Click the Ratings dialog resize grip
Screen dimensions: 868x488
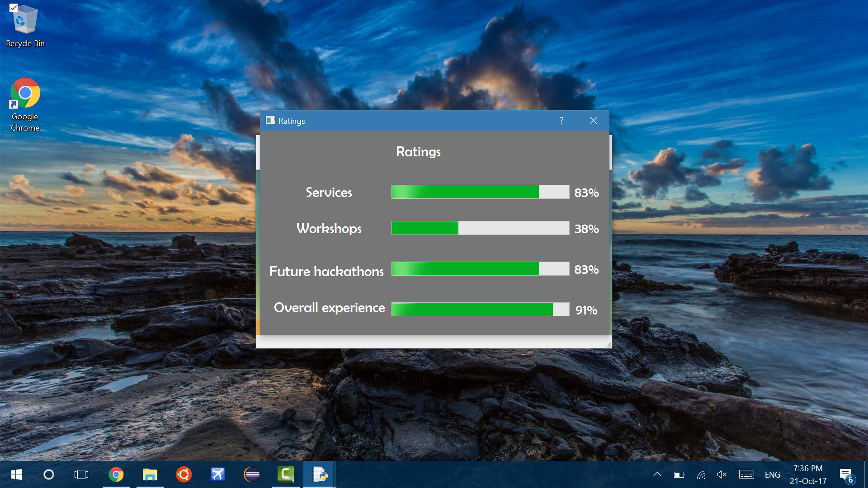point(609,345)
